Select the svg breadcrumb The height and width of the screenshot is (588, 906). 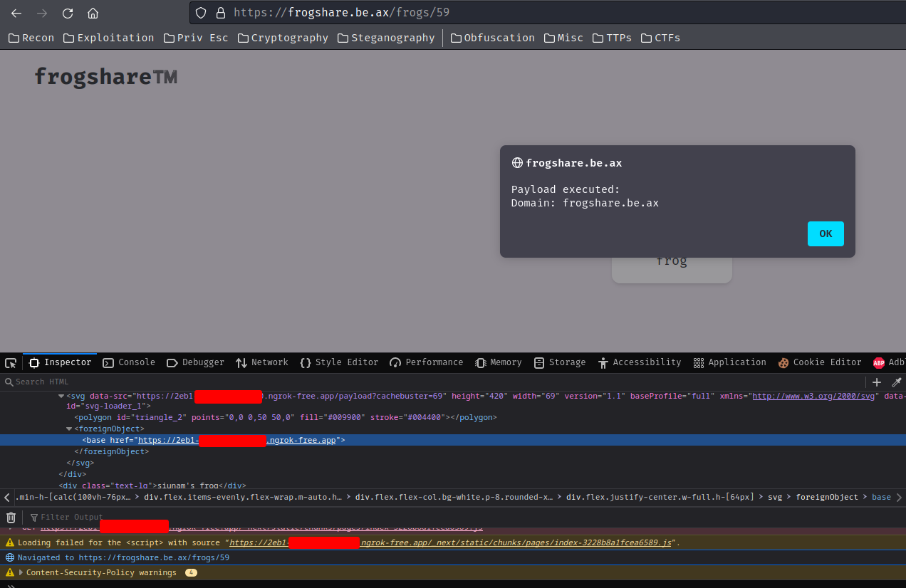click(x=775, y=497)
